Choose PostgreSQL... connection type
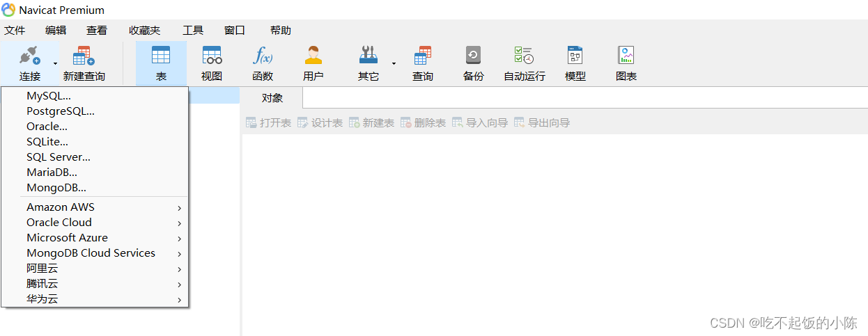 coord(95,111)
